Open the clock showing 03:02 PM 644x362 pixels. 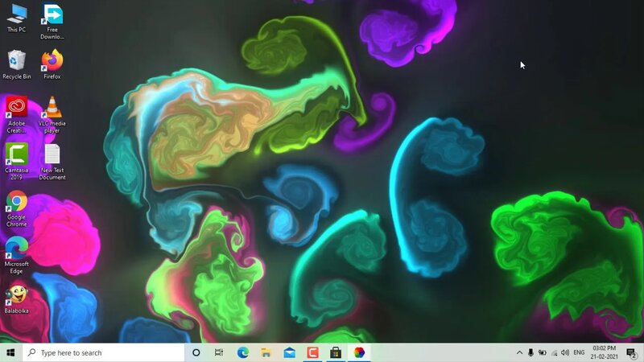coord(605,352)
